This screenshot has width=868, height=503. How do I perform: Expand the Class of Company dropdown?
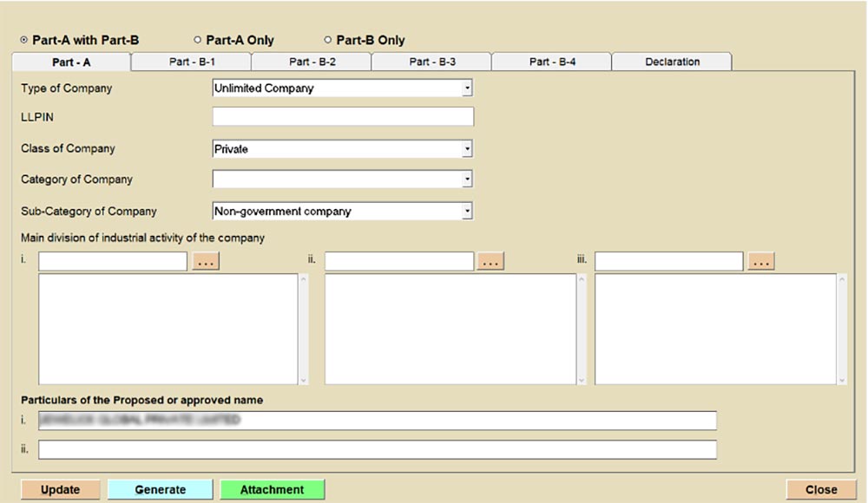pos(467,149)
